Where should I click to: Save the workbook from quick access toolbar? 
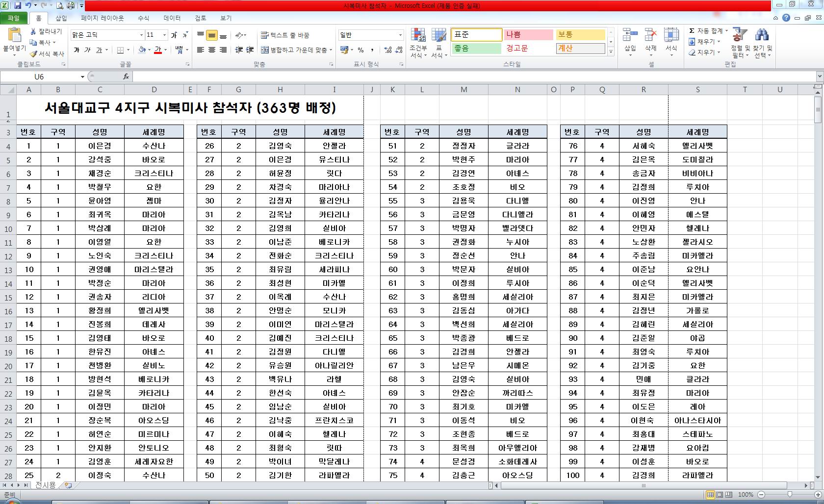(18, 5)
